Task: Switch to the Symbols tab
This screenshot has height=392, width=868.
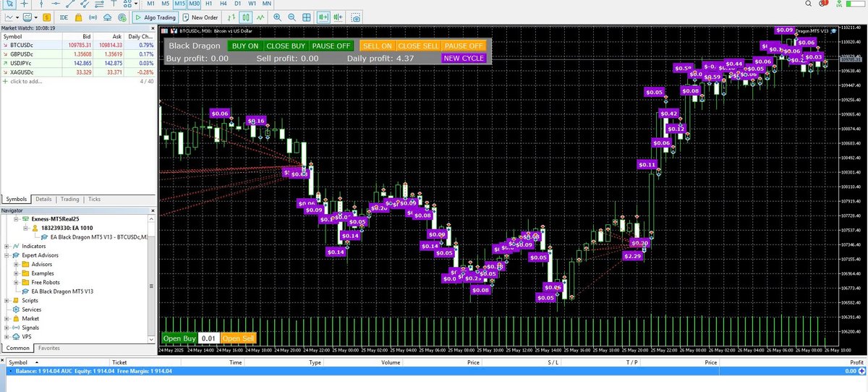Action: pos(17,199)
